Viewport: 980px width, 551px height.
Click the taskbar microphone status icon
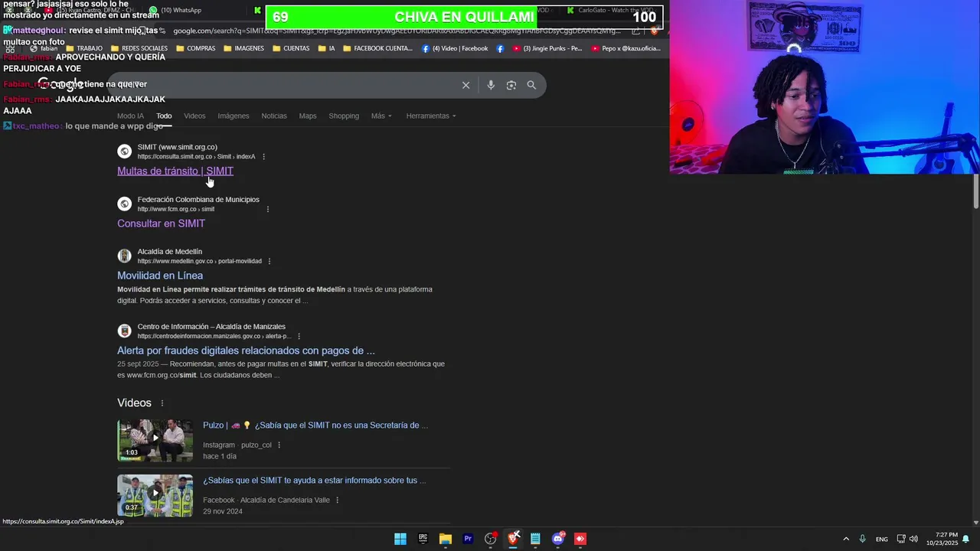[x=862, y=539]
